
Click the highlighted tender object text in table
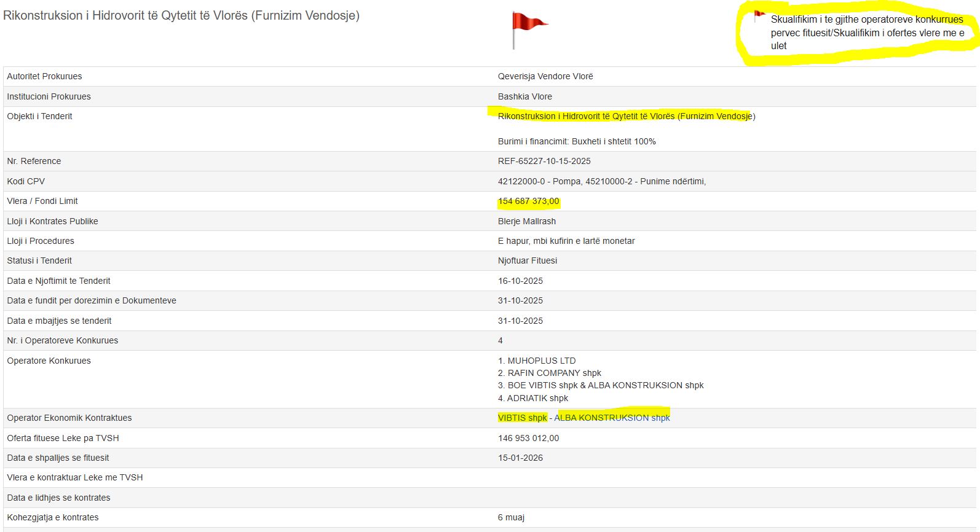pyautogui.click(x=626, y=116)
